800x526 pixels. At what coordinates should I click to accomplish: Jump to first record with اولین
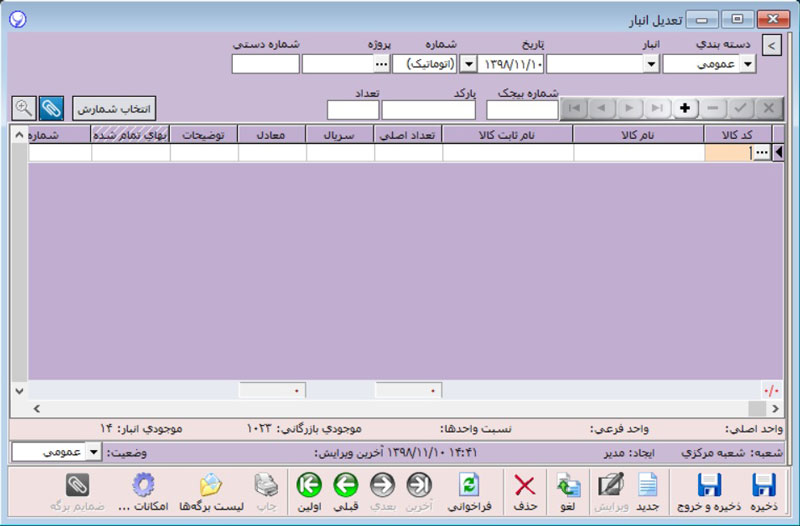(309, 488)
